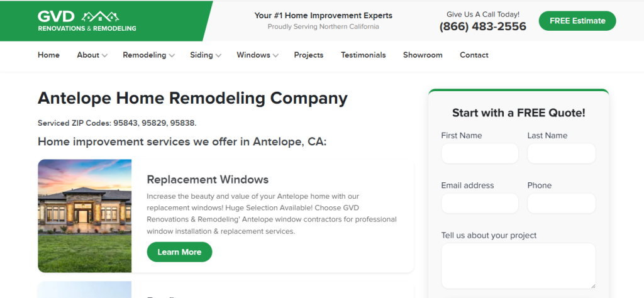
Task: Click Learn More under Replacement Windows
Action: click(179, 252)
